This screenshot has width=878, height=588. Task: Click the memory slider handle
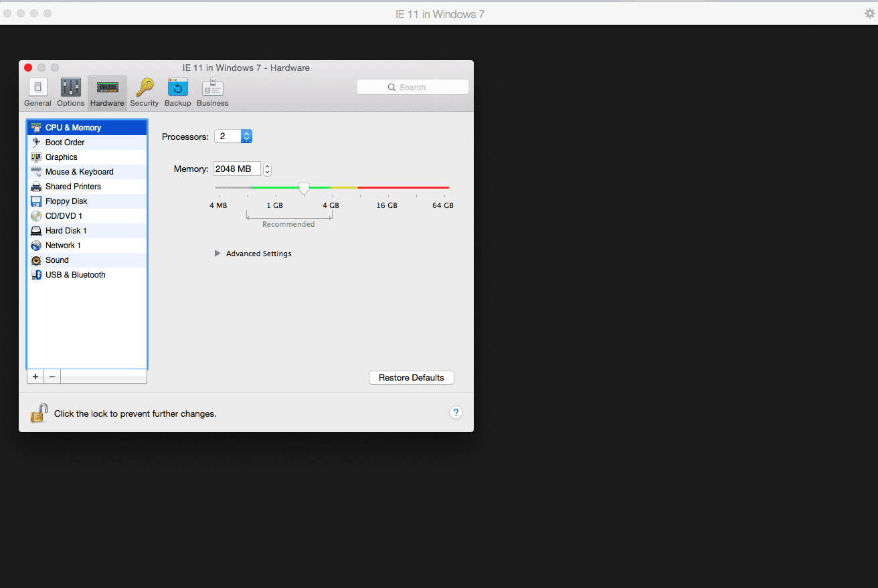point(304,189)
